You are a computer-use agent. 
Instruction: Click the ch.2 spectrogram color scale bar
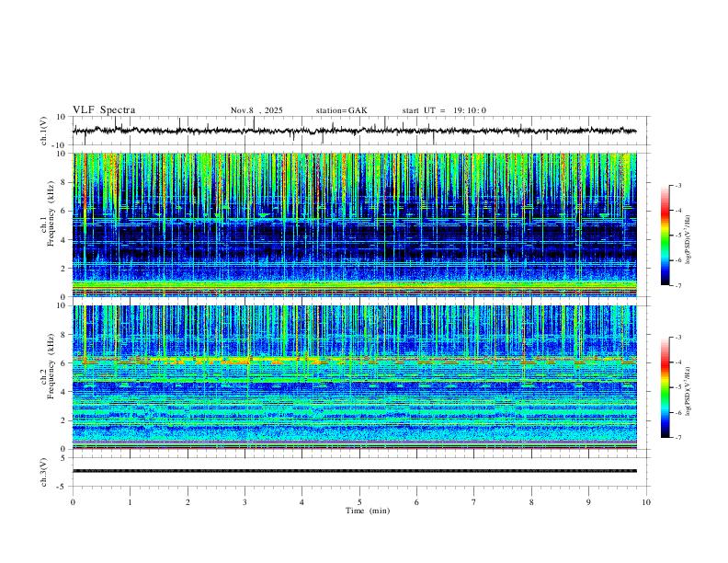tap(665, 387)
